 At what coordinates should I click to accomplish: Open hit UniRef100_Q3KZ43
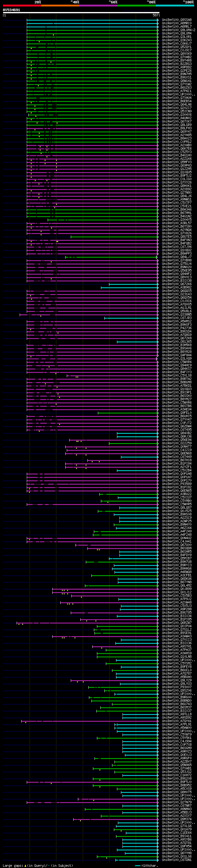pyautogui.click(x=177, y=40)
